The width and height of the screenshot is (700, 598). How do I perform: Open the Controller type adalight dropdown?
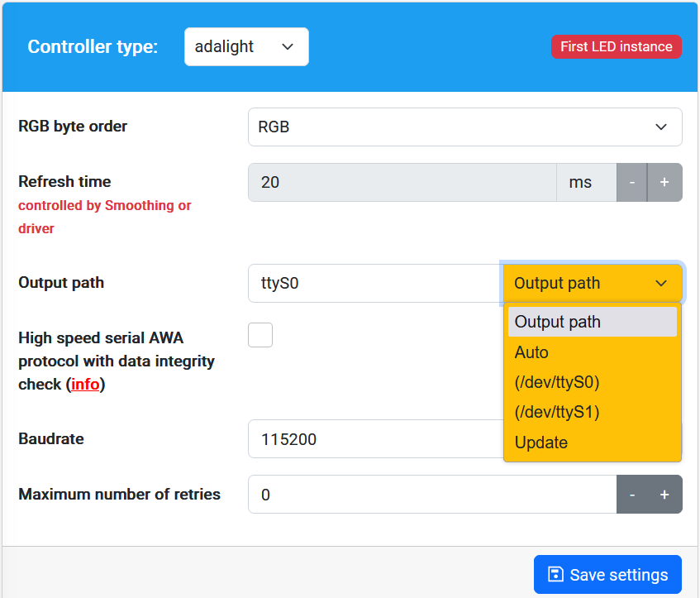246,47
